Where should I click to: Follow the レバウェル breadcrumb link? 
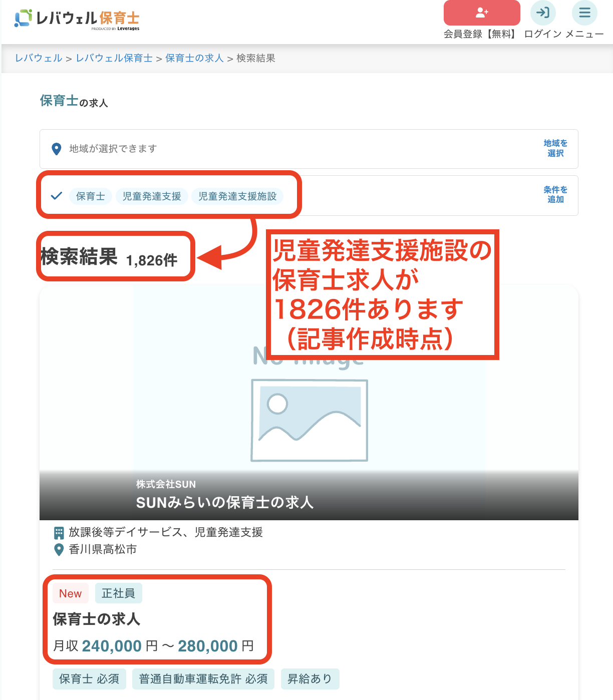[39, 58]
